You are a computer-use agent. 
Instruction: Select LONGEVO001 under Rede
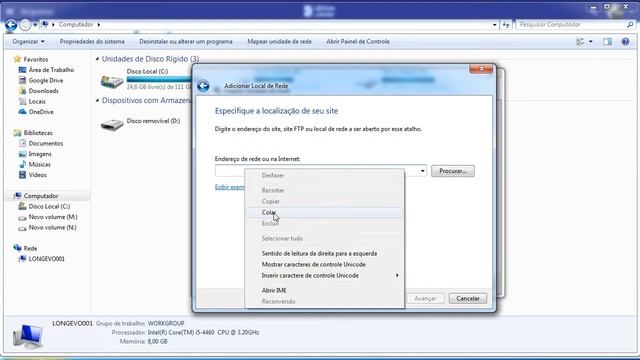(x=46, y=259)
